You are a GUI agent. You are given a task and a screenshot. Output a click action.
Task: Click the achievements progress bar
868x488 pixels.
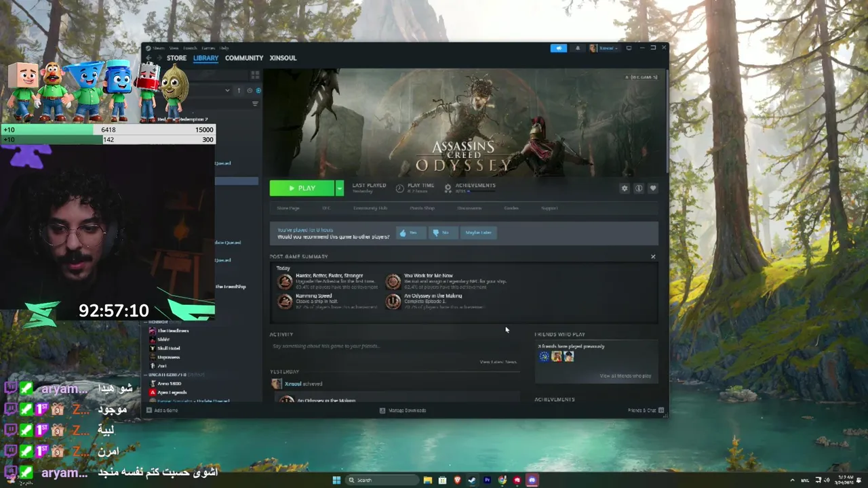click(481, 191)
